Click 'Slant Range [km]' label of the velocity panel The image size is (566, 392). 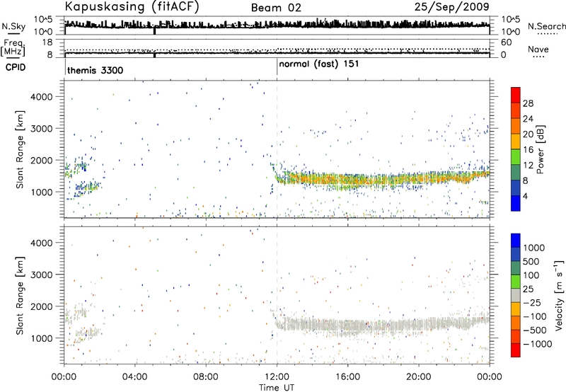pos(20,296)
